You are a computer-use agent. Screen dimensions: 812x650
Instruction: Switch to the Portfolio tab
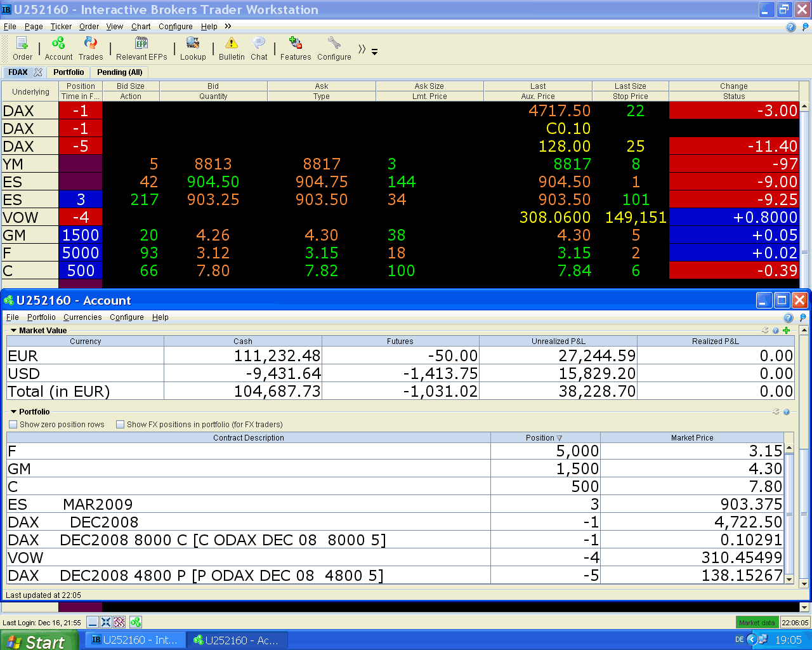[x=69, y=72]
